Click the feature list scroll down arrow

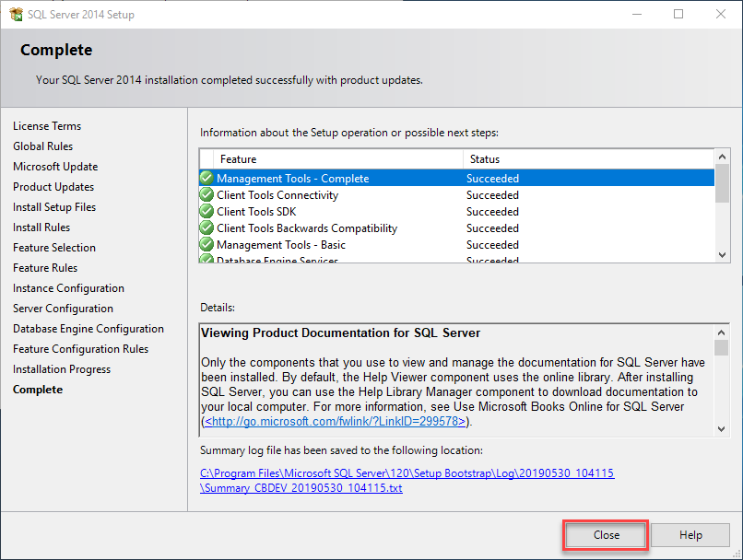pyautogui.click(x=722, y=255)
